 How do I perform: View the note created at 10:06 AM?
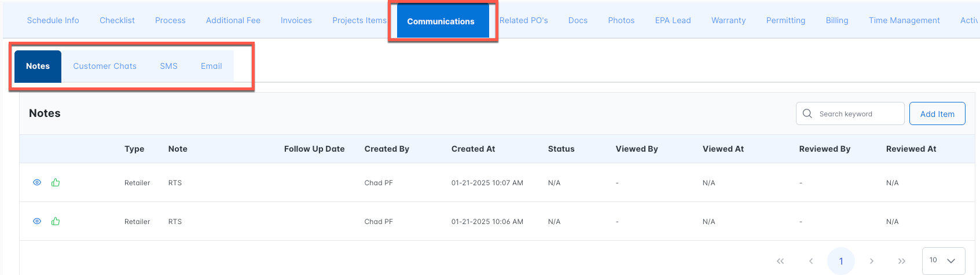[x=37, y=221]
